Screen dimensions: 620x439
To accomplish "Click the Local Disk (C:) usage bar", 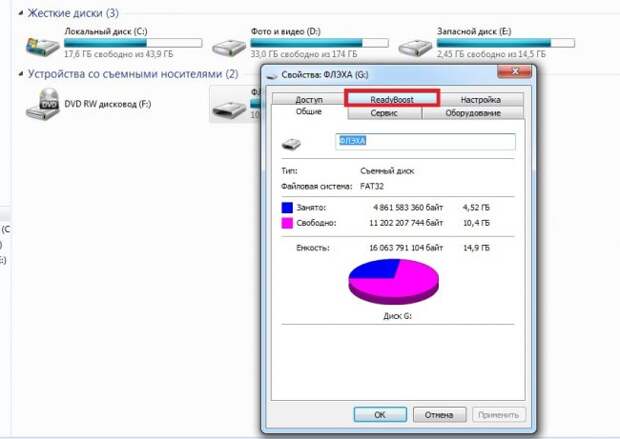I will (x=133, y=43).
